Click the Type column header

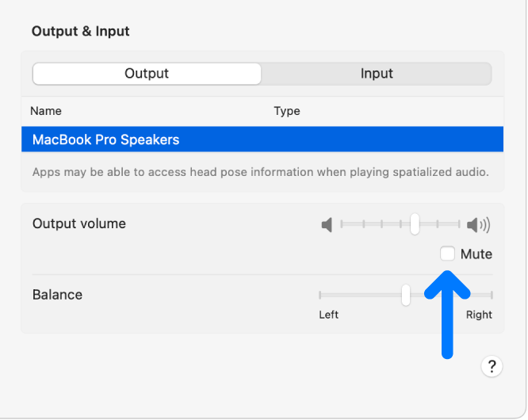[287, 111]
